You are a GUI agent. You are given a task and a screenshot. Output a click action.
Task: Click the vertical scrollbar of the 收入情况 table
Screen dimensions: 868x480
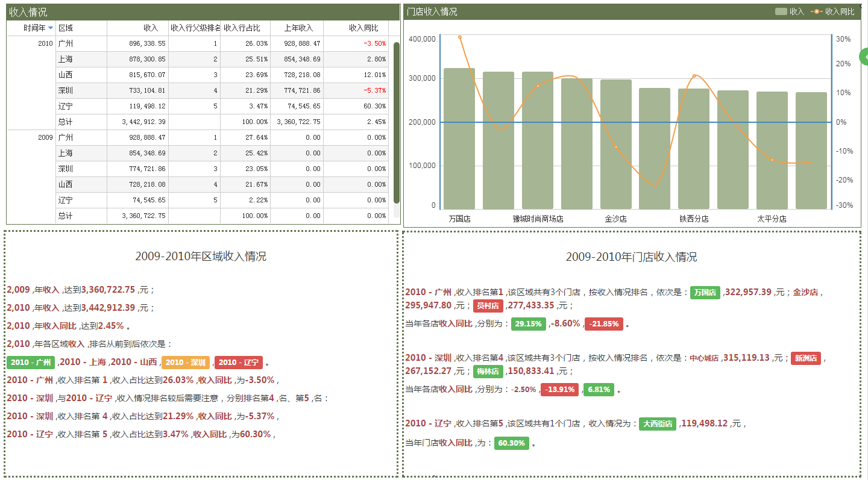point(397,123)
